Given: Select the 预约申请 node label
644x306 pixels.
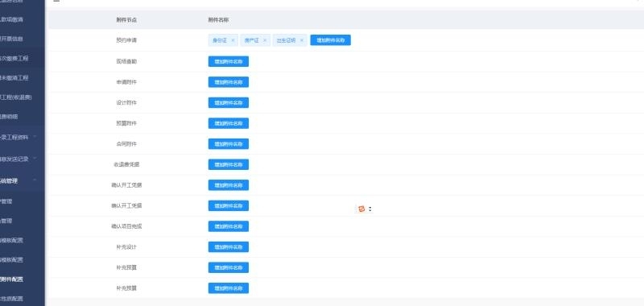Looking at the screenshot, I should point(126,40).
